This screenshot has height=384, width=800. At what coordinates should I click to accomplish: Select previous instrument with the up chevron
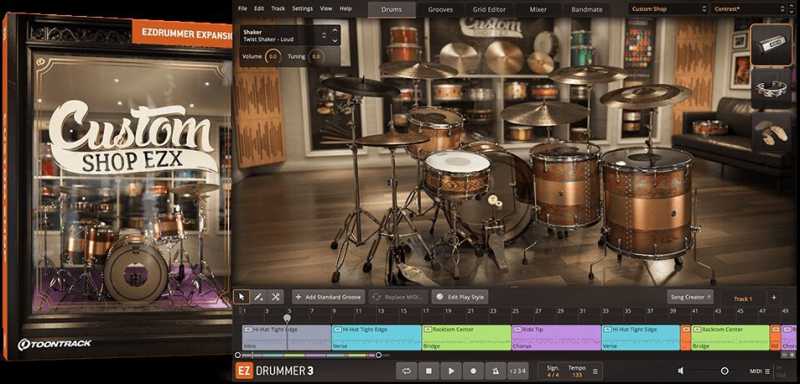click(334, 31)
